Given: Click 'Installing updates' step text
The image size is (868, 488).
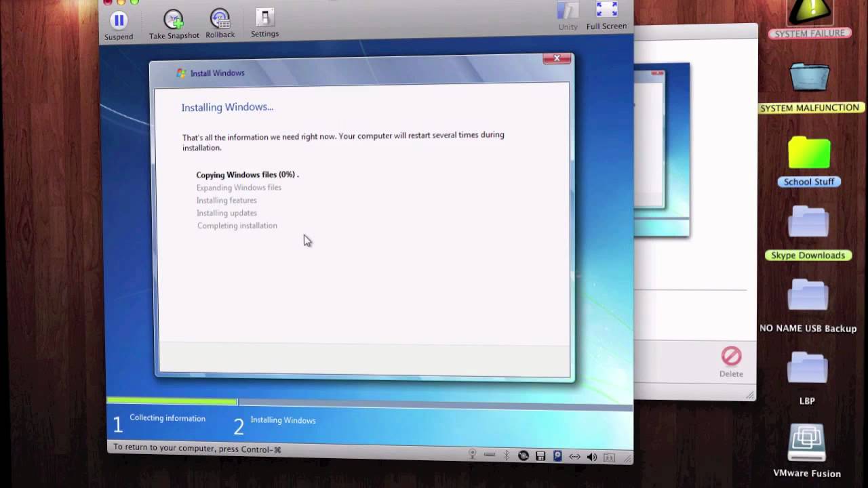Looking at the screenshot, I should pyautogui.click(x=226, y=213).
